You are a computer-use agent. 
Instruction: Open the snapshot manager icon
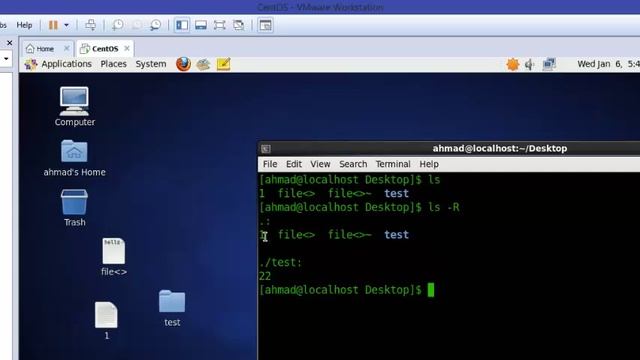156,25
